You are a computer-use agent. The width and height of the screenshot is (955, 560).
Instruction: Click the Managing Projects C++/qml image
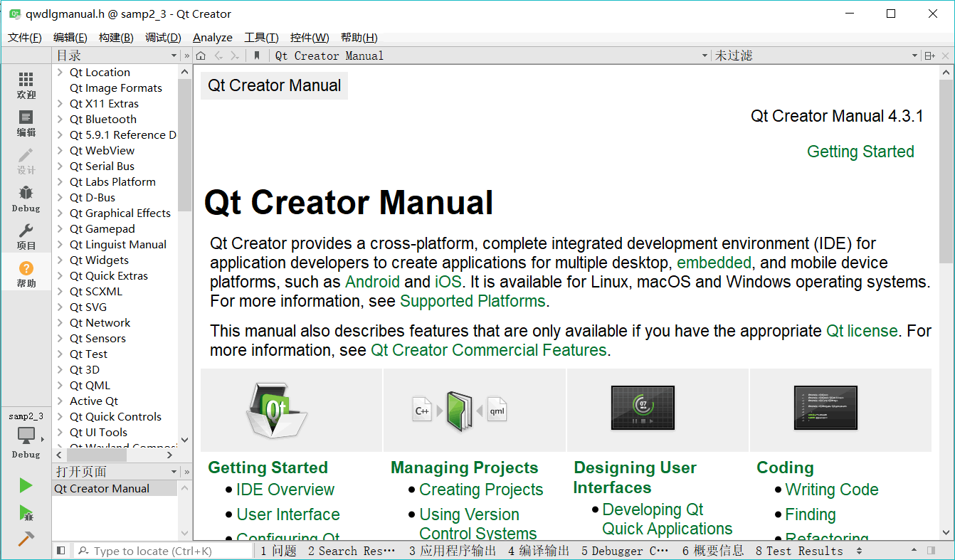(460, 411)
